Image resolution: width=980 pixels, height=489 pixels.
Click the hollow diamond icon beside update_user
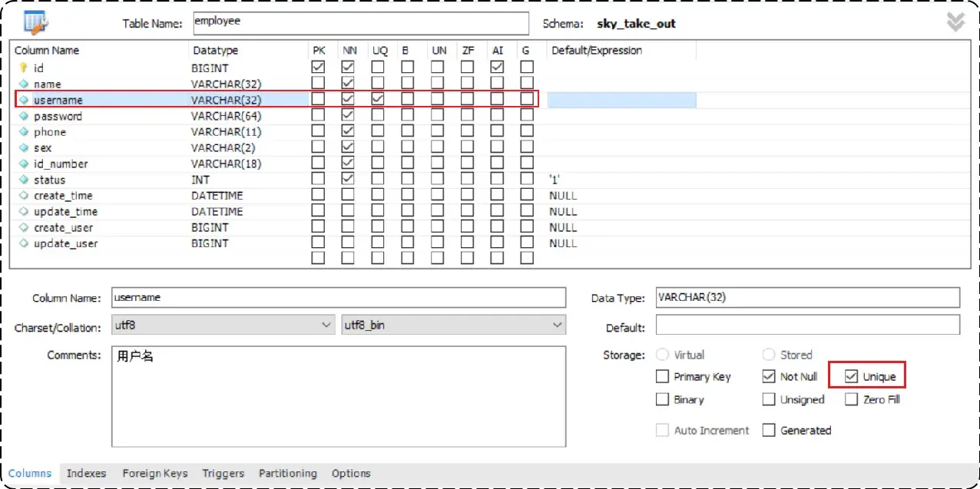[23, 243]
